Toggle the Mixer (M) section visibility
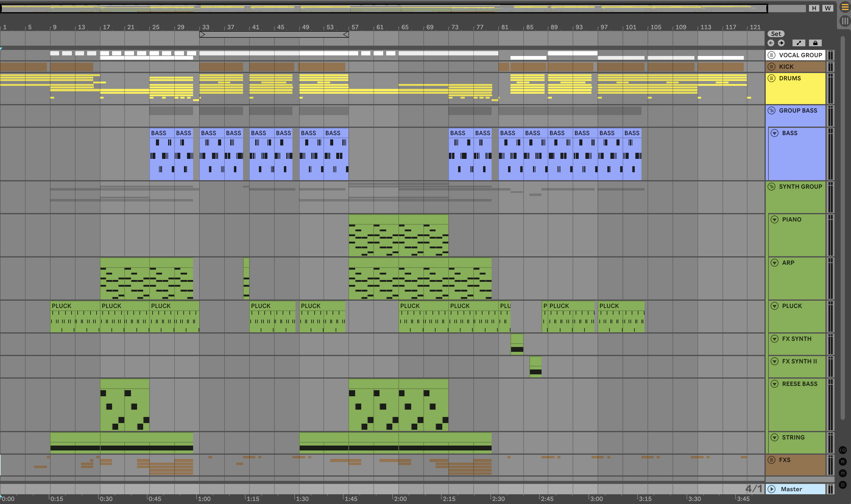This screenshot has height=504, width=851. tap(842, 473)
